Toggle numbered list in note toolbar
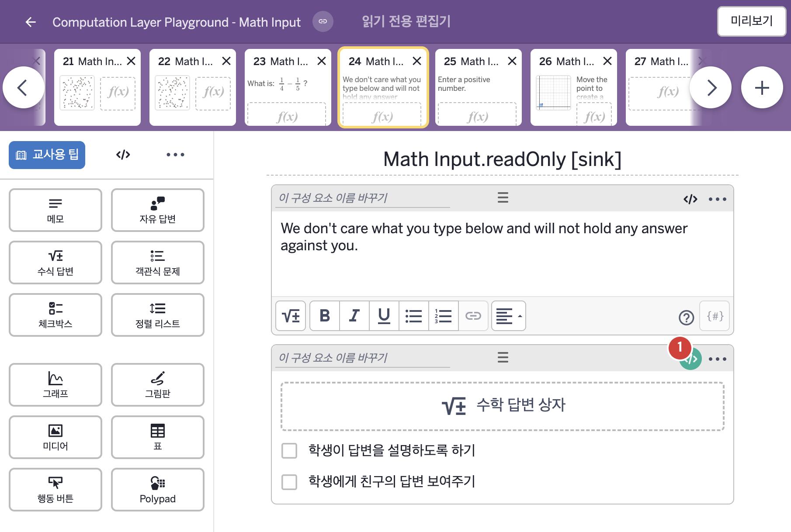The image size is (791, 532). tap(444, 316)
